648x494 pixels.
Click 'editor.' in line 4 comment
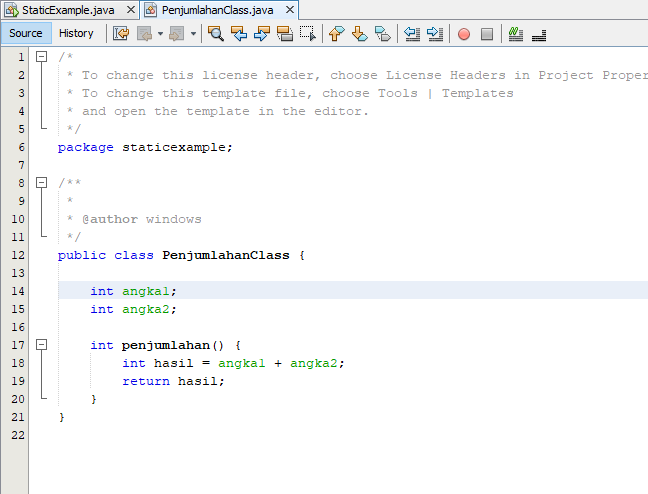coord(341,111)
